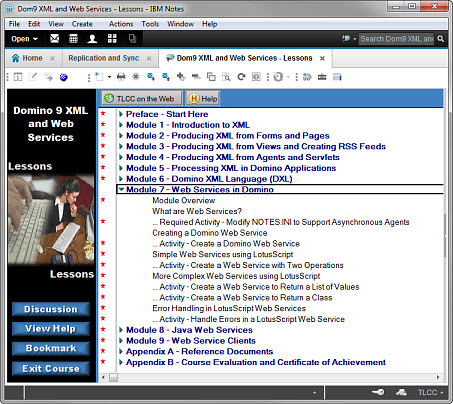This screenshot has height=404, width=453.
Task: Click the copy pages toolbar icon
Action: [211, 77]
